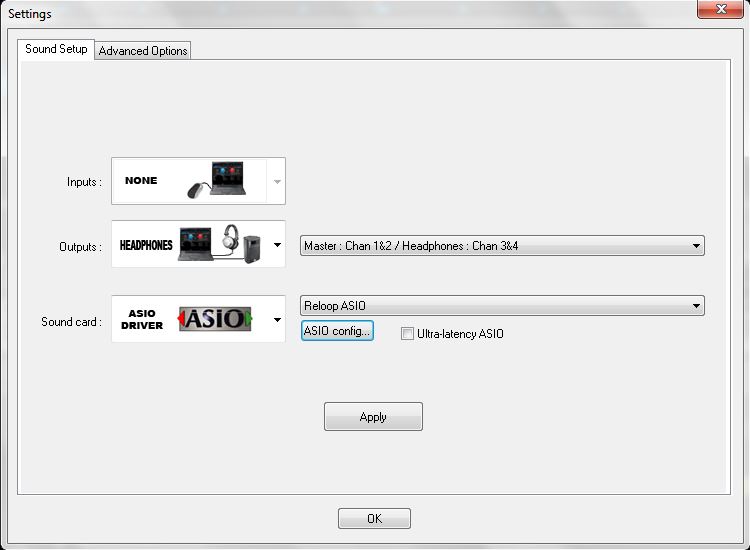Viewport: 750px width, 550px height.
Task: Select the Sound Setup tab
Action: 56,49
